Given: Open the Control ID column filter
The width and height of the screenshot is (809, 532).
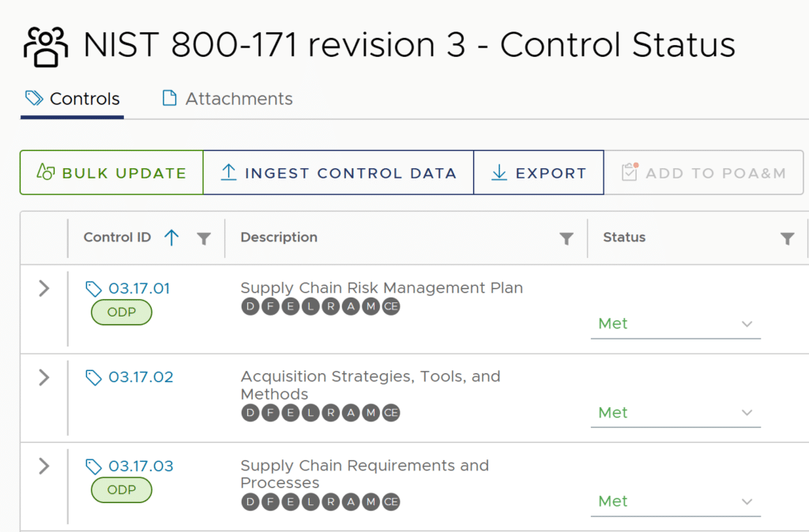Looking at the screenshot, I should tap(204, 238).
